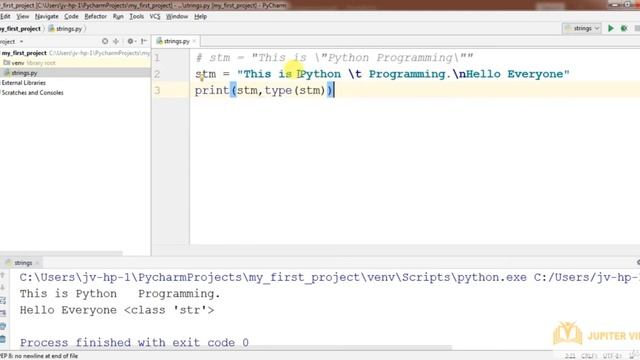Open the View menu

(22, 16)
